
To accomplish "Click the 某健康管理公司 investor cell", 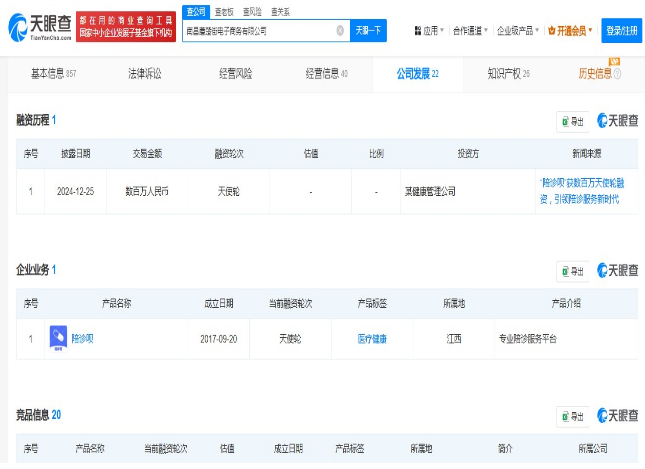I will (468, 191).
